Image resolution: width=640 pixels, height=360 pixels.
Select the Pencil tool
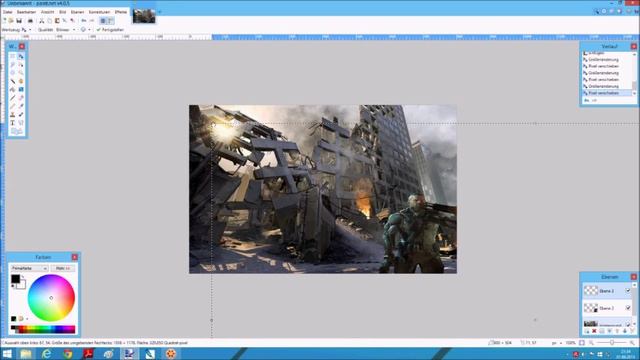13,106
